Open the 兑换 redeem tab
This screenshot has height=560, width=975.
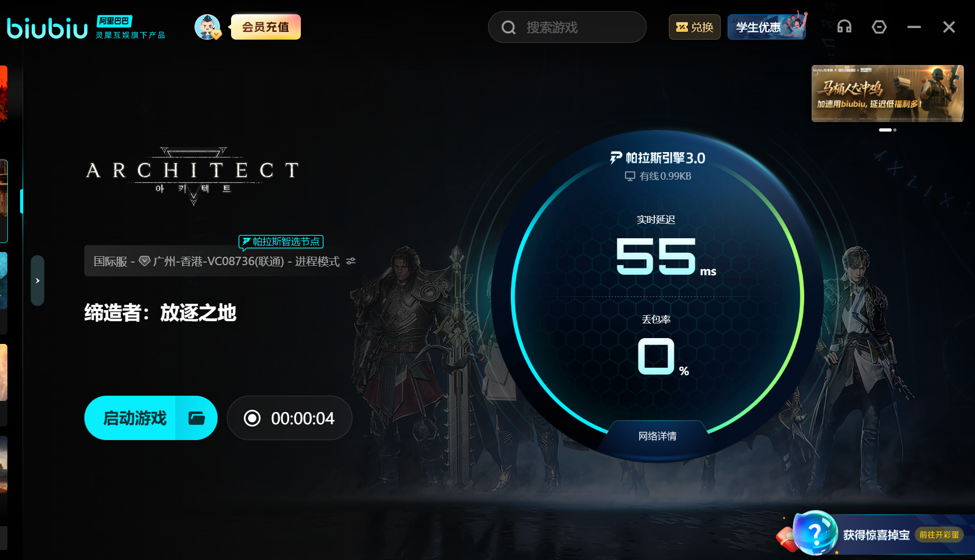click(x=694, y=27)
